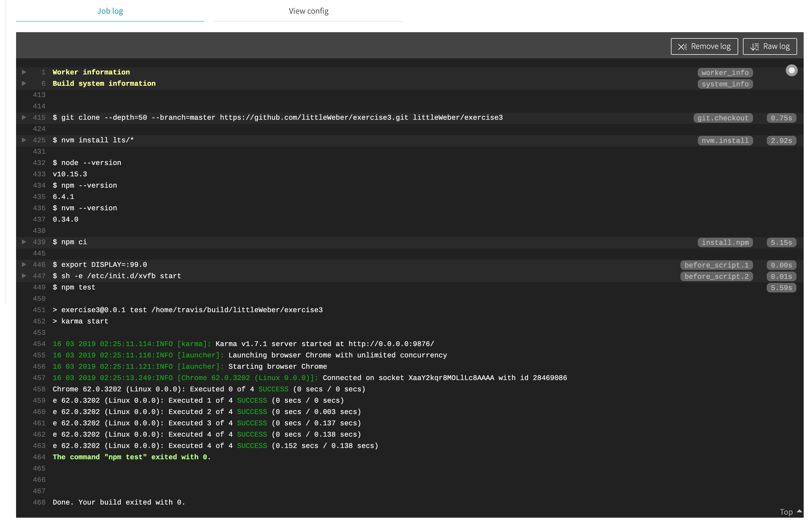Expand the nvm install lts output
This screenshot has height=526, width=812.
pyautogui.click(x=24, y=140)
